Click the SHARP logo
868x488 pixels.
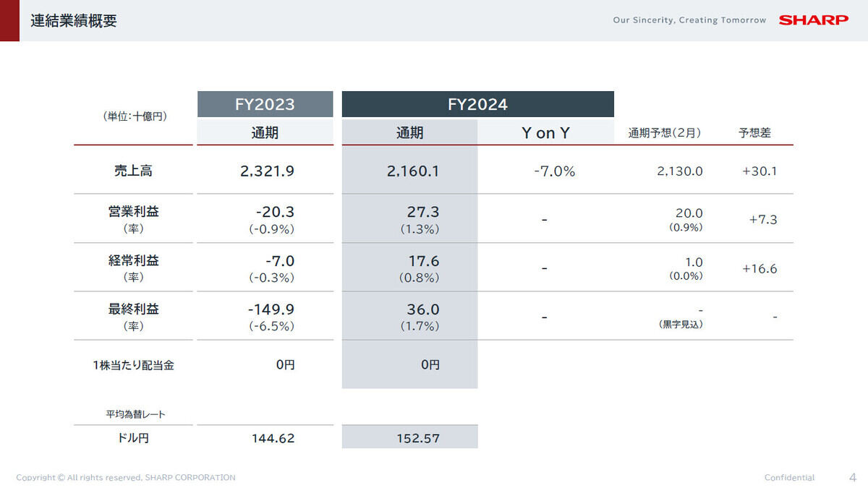814,20
